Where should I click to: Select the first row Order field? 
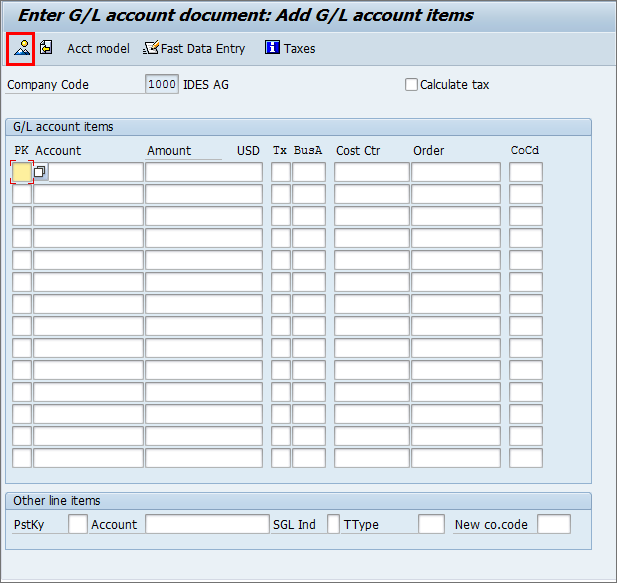point(456,172)
